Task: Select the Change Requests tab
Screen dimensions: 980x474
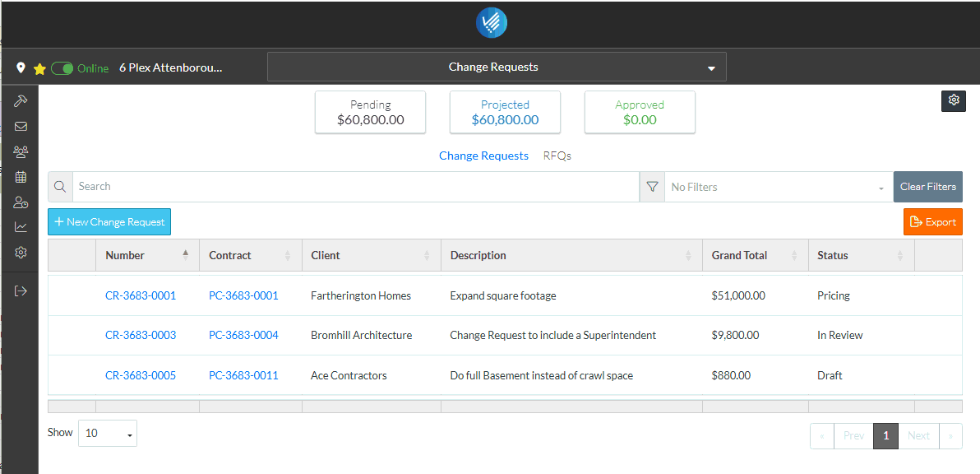Action: click(x=483, y=156)
